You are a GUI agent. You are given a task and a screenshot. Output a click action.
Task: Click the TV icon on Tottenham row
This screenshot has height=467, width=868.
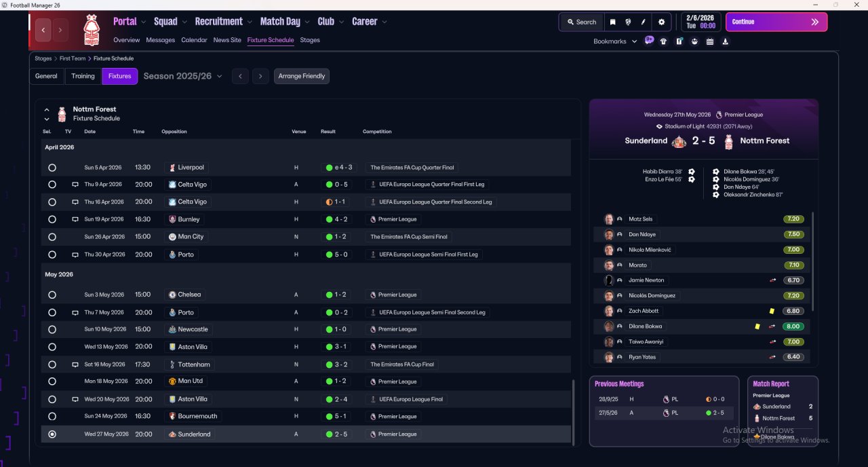(75, 365)
